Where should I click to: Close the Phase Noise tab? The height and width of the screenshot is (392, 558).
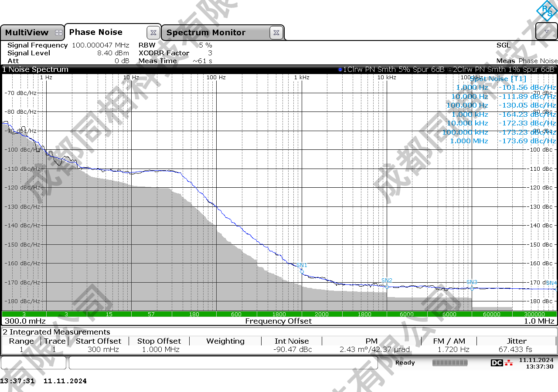click(153, 33)
